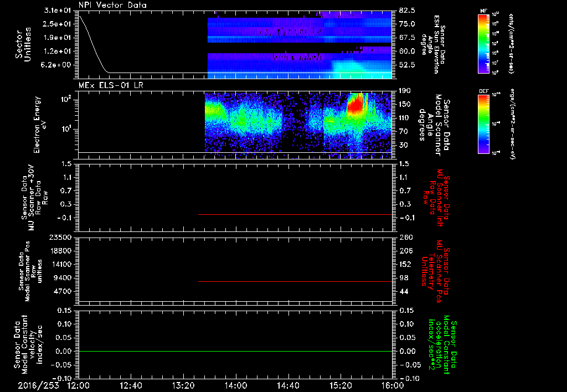Click the "1.2e+01" sector tick value

pos(58,51)
